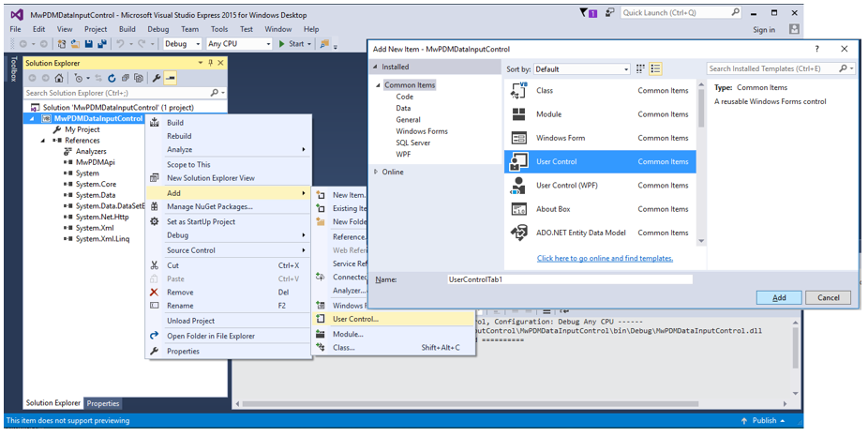The width and height of the screenshot is (868, 436).
Task: Click the feedback icon beside Quick Launch
Action: [x=609, y=12]
